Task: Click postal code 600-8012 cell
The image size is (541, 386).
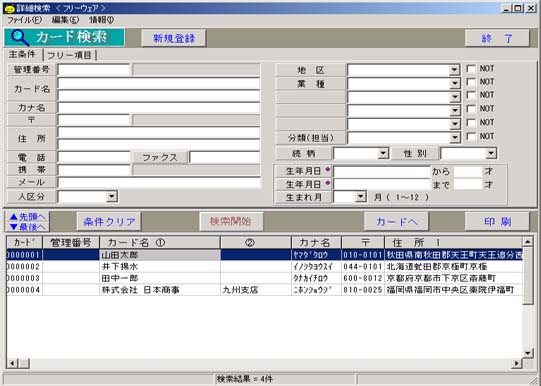Action: coord(363,278)
